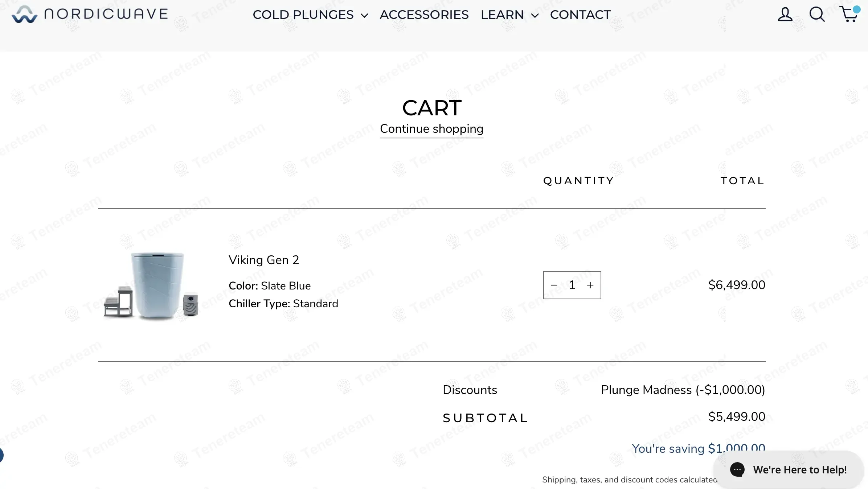The height and width of the screenshot is (489, 868).
Task: Click the chat bubble icon
Action: coord(737,469)
